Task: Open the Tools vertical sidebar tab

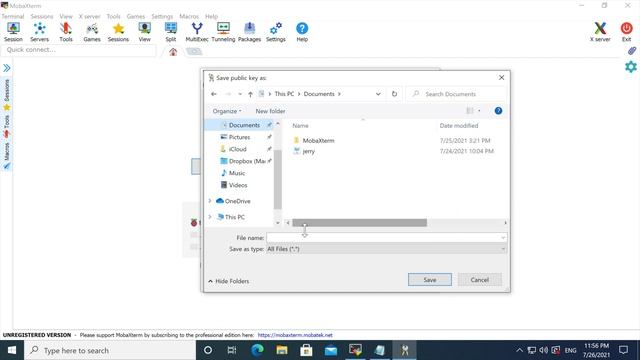Action: [x=7, y=126]
